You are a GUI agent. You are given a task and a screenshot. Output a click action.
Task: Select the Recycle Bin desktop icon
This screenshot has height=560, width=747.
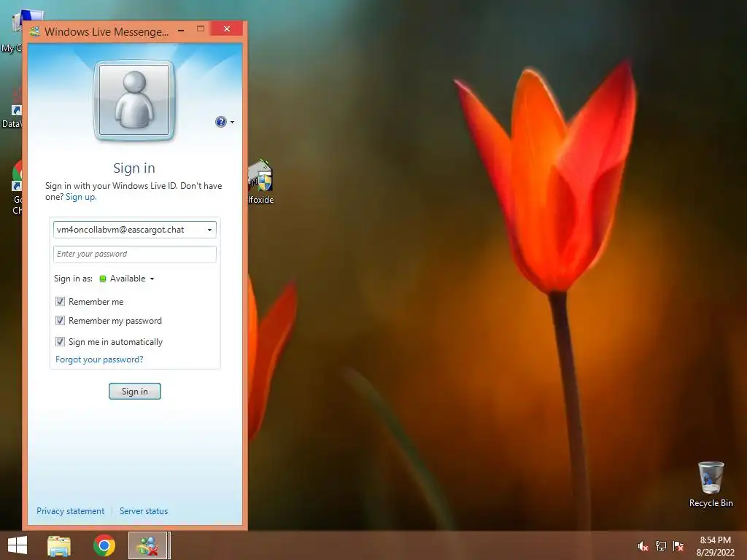(711, 484)
